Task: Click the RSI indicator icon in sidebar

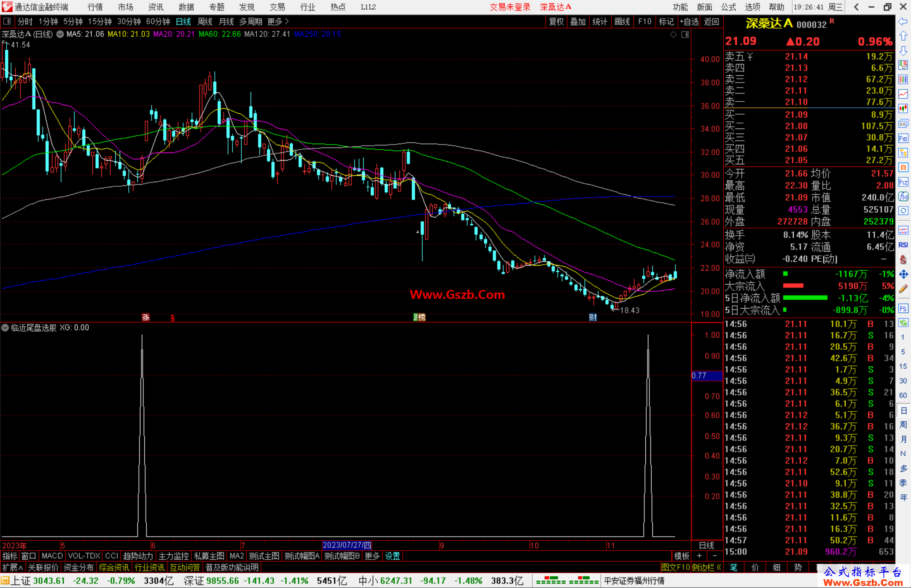Action: pos(903,245)
